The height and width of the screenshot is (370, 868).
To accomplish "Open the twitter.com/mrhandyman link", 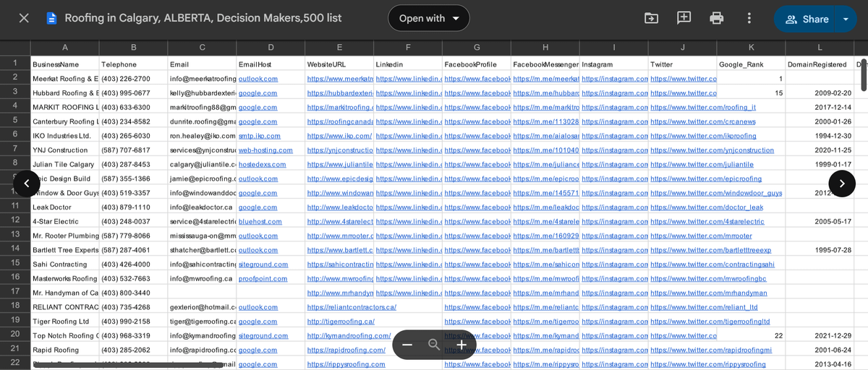I will pyautogui.click(x=708, y=293).
